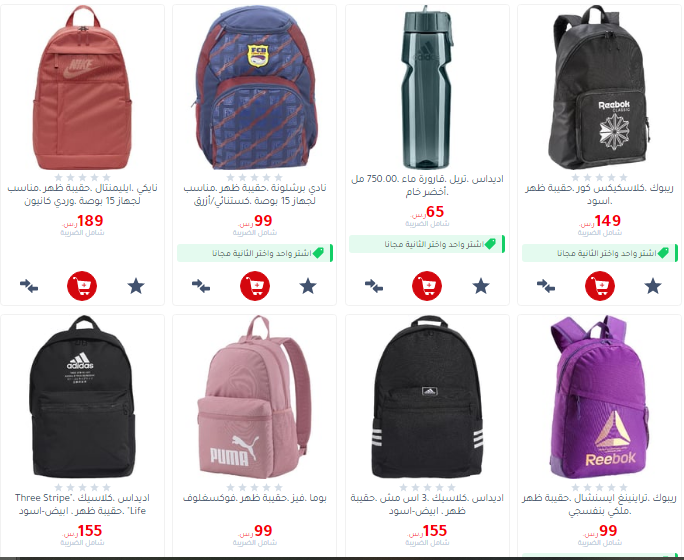Compare the Nike Elemental backpack
The width and height of the screenshot is (684, 560).
pyautogui.click(x=29, y=286)
